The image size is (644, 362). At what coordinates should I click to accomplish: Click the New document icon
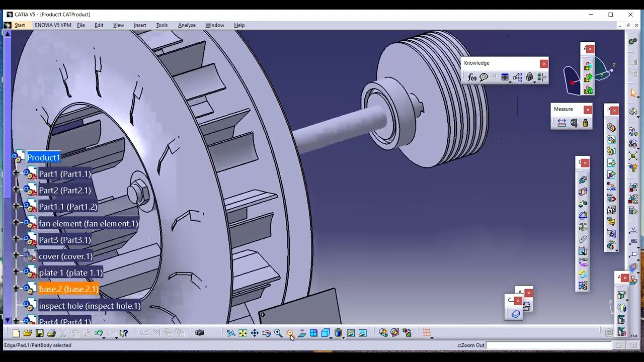16,333
